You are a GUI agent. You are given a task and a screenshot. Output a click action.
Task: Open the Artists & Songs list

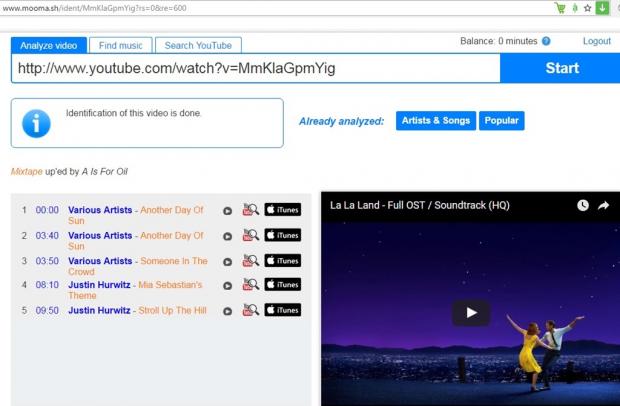(x=435, y=121)
